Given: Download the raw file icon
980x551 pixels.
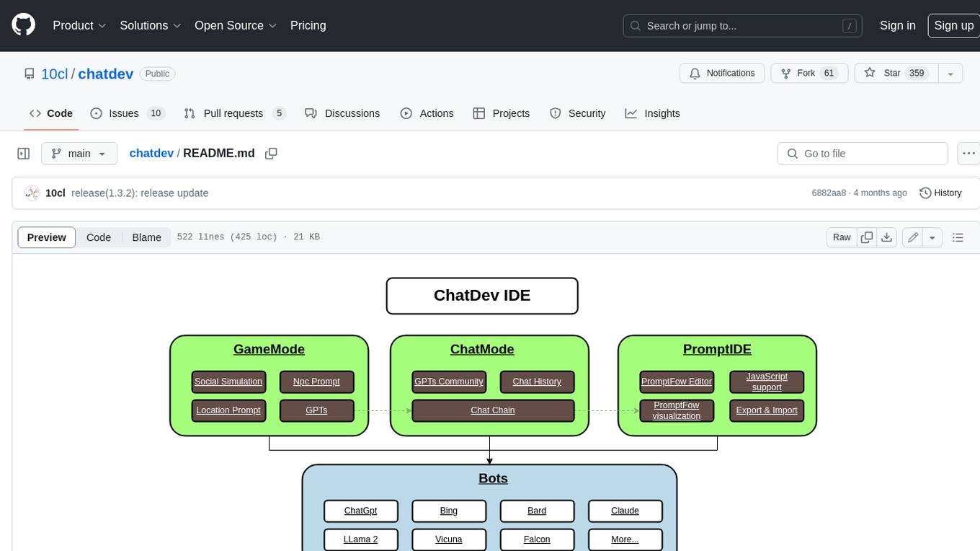Looking at the screenshot, I should pos(887,237).
